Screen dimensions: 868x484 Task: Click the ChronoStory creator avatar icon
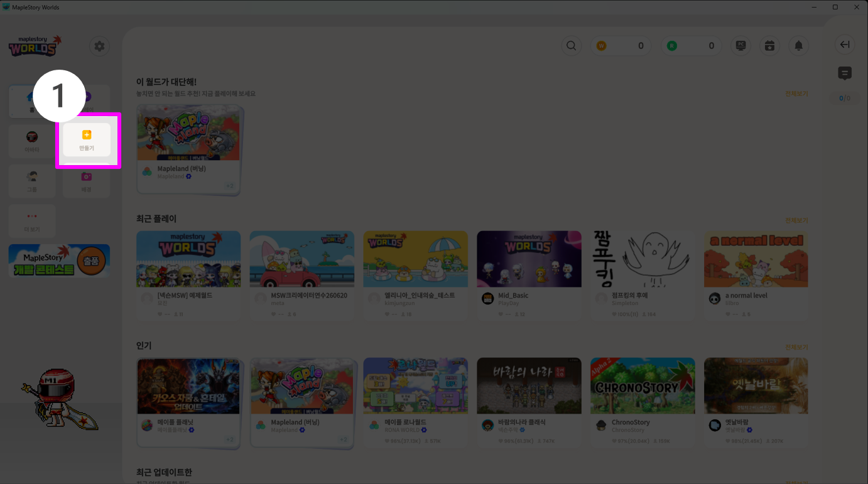coord(601,426)
